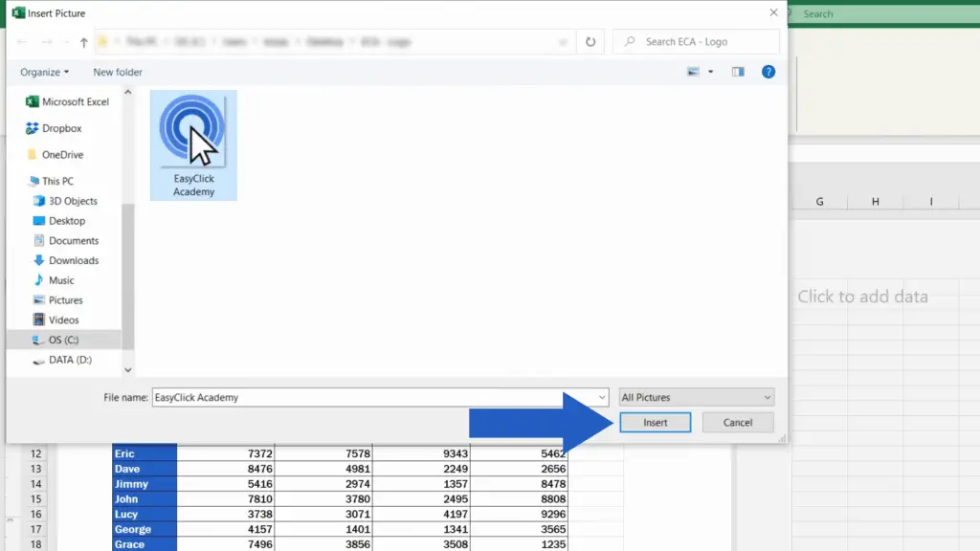The width and height of the screenshot is (980, 551).
Task: Open the Music folder in sidebar
Action: (x=54, y=280)
